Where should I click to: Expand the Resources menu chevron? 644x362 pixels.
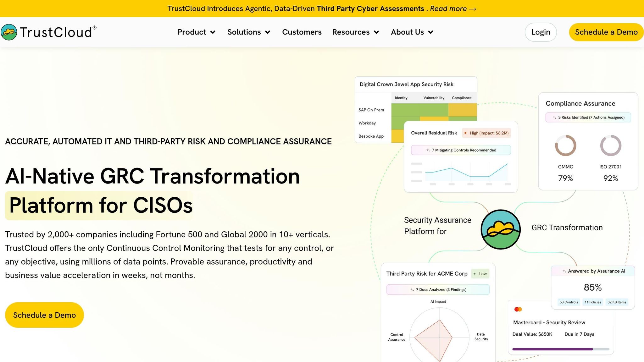(x=376, y=32)
